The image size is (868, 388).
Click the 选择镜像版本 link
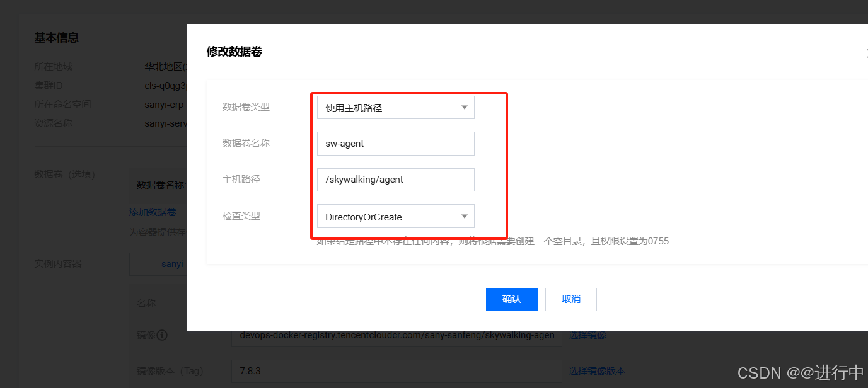(597, 371)
